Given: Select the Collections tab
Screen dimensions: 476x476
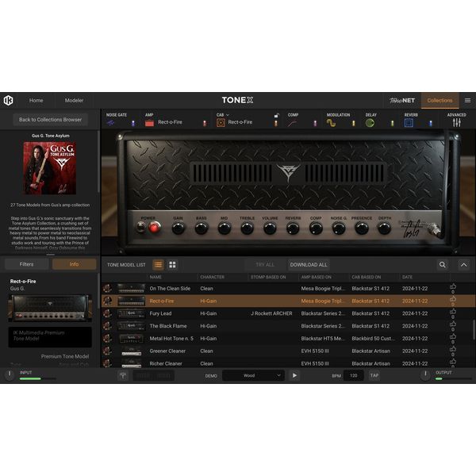Looking at the screenshot, I should click(x=440, y=101).
